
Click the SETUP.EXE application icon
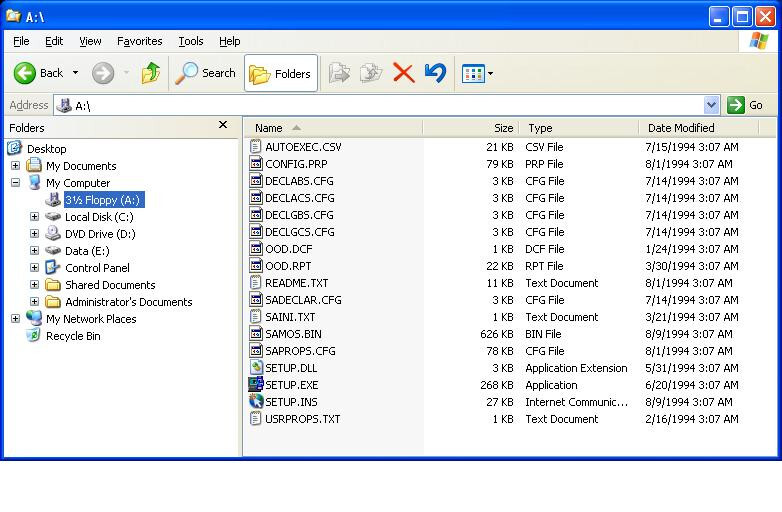(x=256, y=384)
